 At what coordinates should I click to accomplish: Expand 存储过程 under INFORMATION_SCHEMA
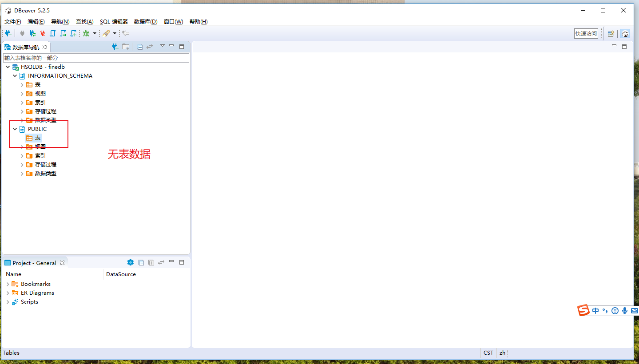22,111
